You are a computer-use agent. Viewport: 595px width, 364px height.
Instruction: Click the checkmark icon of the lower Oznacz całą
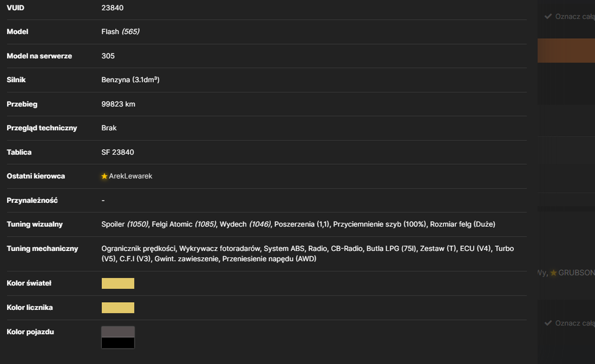pos(548,323)
